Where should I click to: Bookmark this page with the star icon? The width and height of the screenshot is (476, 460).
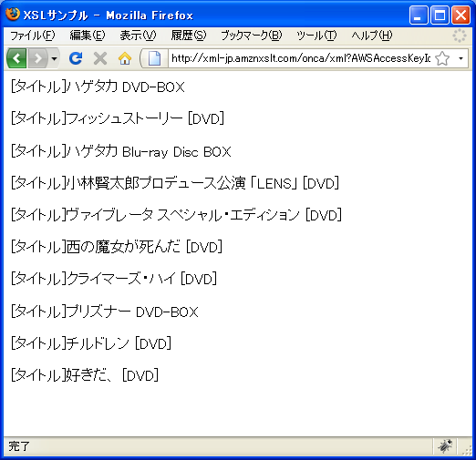tap(442, 58)
